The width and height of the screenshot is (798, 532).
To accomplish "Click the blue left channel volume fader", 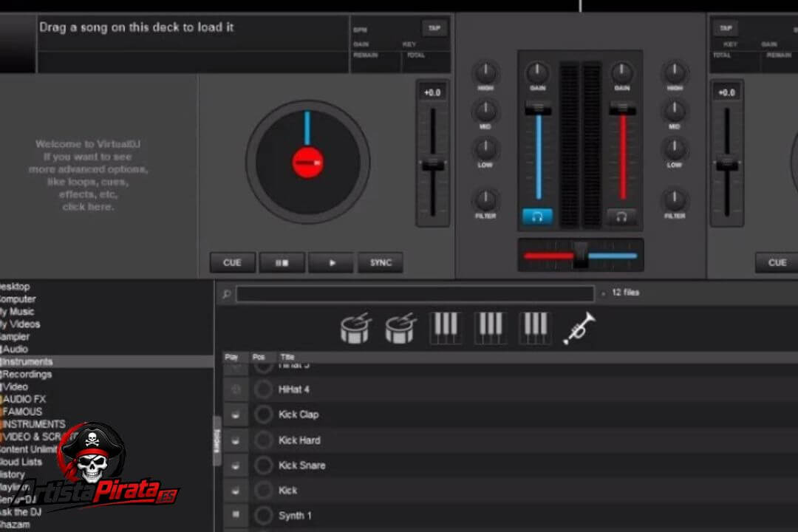I will click(538, 108).
